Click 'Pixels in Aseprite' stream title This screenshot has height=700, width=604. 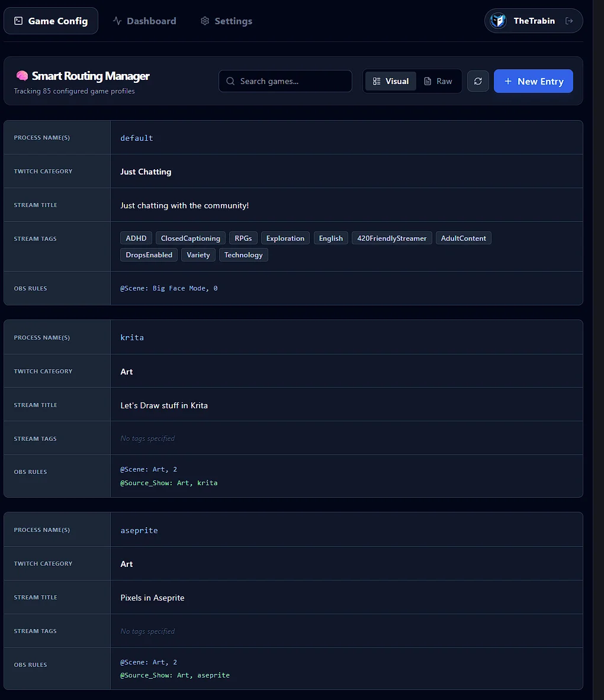pyautogui.click(x=152, y=598)
